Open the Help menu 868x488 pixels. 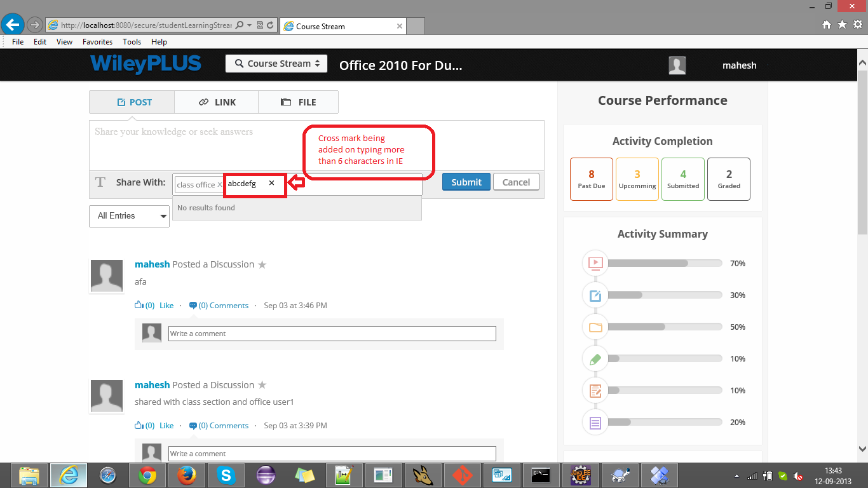point(159,42)
